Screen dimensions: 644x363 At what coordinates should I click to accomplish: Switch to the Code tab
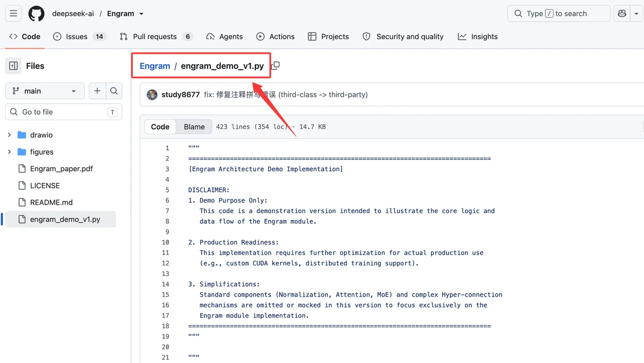(25, 37)
